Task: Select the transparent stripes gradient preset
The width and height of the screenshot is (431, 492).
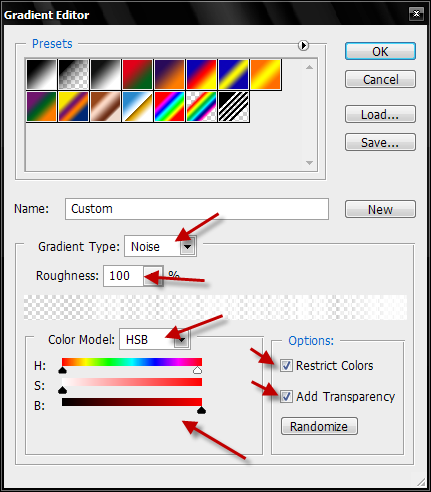Action: [x=233, y=107]
